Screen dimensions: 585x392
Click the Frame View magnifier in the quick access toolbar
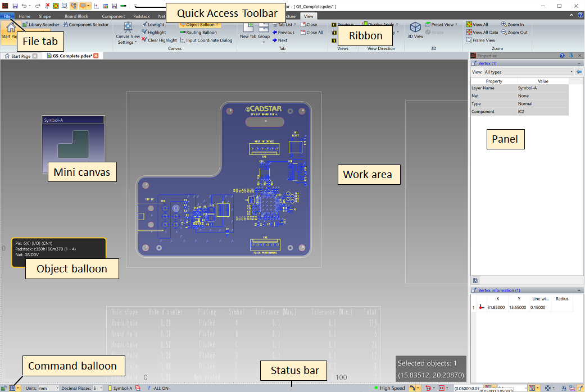coord(65,6)
